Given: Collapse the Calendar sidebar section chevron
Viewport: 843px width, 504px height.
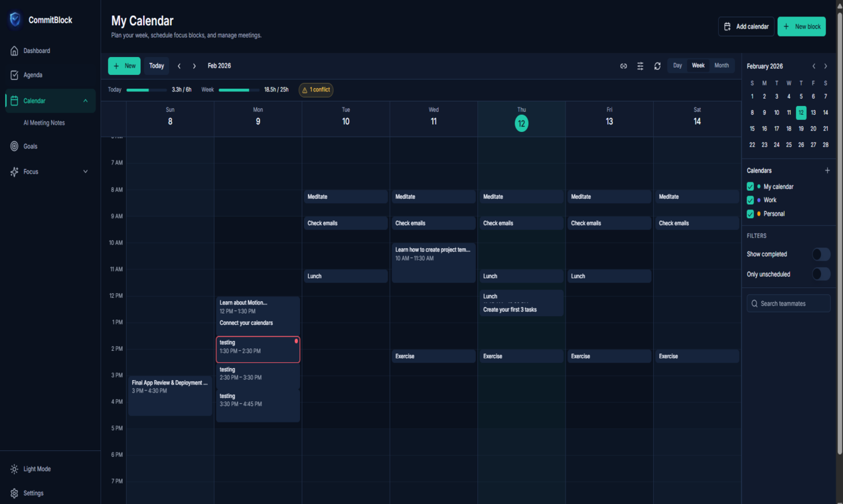Looking at the screenshot, I should (x=85, y=101).
